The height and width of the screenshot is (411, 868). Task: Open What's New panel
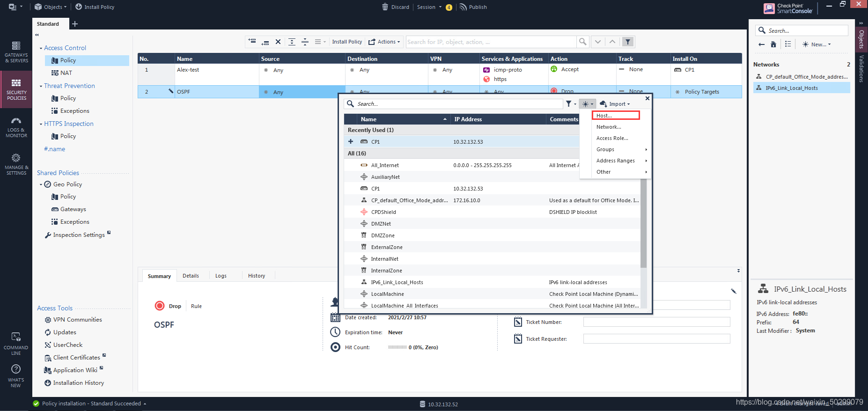[x=16, y=376]
